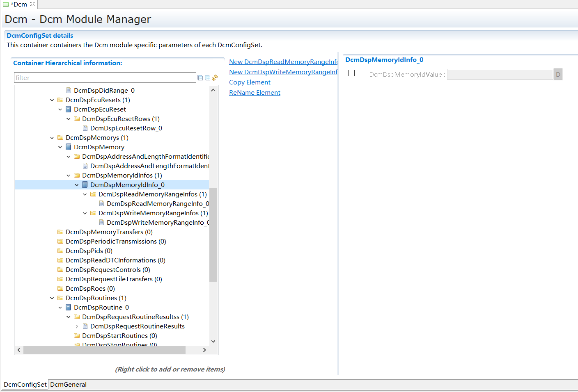Image resolution: width=578 pixels, height=392 pixels.
Task: Collapse the DcmDspMemorys node
Action: point(52,138)
